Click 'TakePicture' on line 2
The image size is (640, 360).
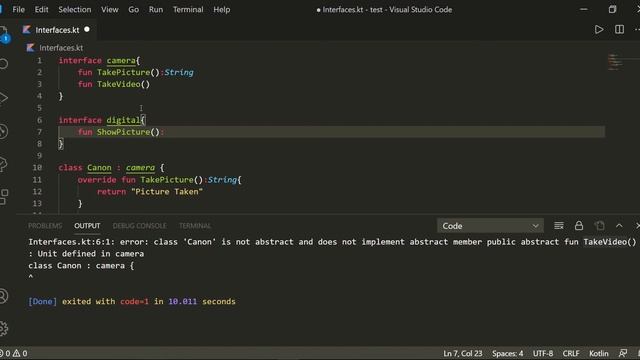click(123, 72)
